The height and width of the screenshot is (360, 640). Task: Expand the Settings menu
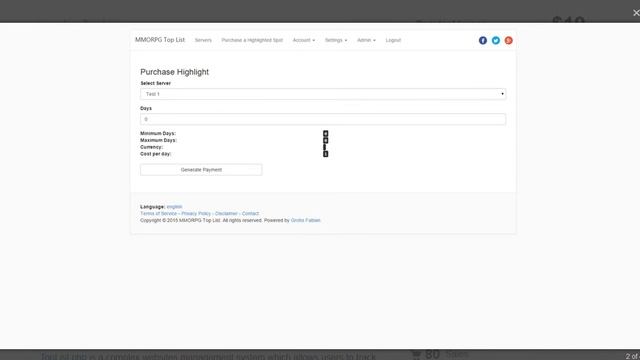336,40
